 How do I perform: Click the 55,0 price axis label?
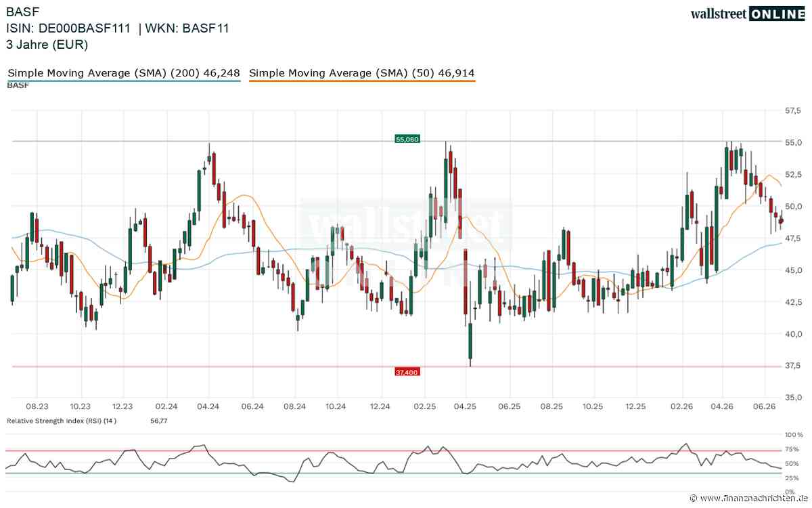(793, 142)
